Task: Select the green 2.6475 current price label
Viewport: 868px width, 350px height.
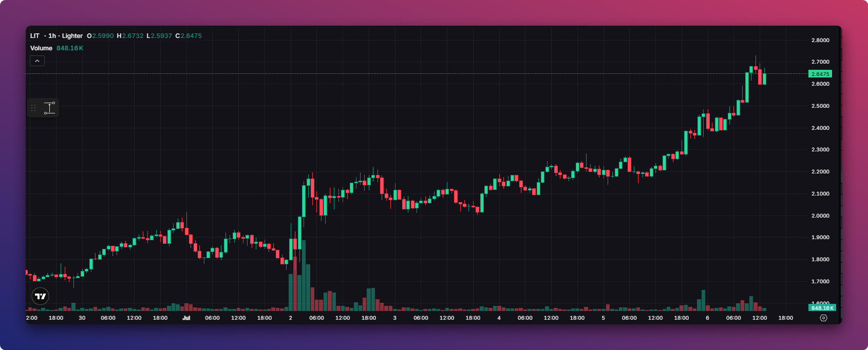Action: coord(820,74)
